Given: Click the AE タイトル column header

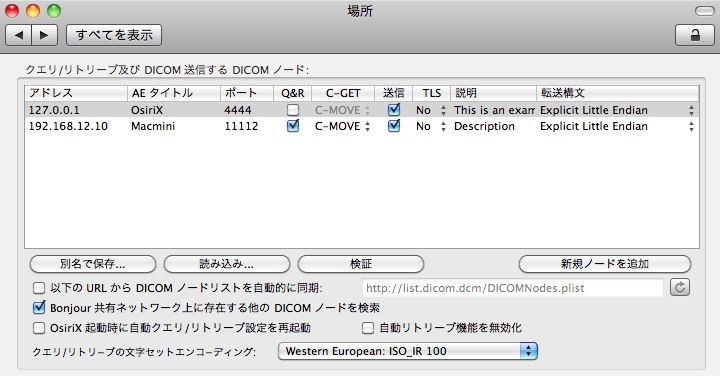Looking at the screenshot, I should click(x=174, y=93).
